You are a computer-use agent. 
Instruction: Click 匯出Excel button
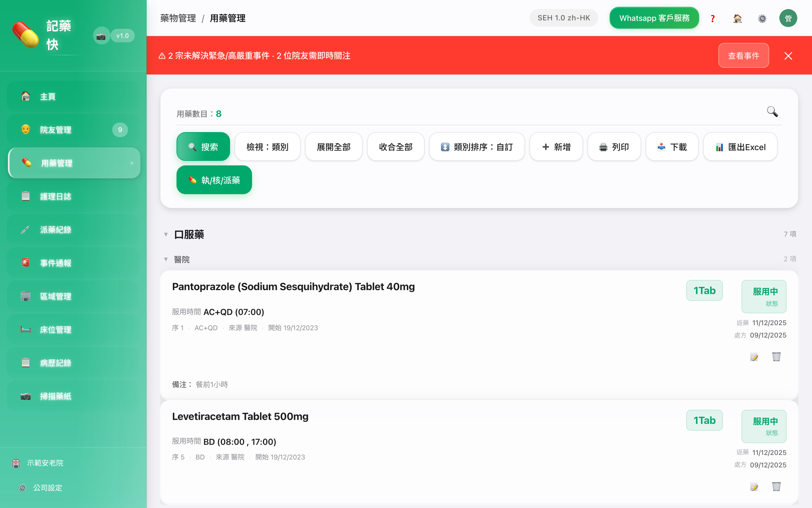pos(740,147)
